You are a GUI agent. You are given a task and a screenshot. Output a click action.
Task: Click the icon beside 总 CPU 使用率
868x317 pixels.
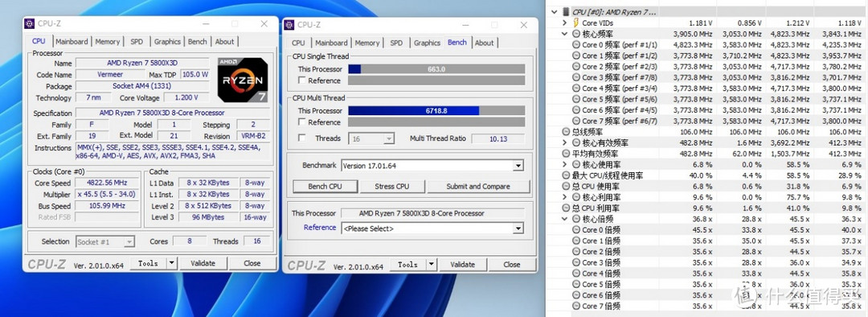click(x=566, y=186)
